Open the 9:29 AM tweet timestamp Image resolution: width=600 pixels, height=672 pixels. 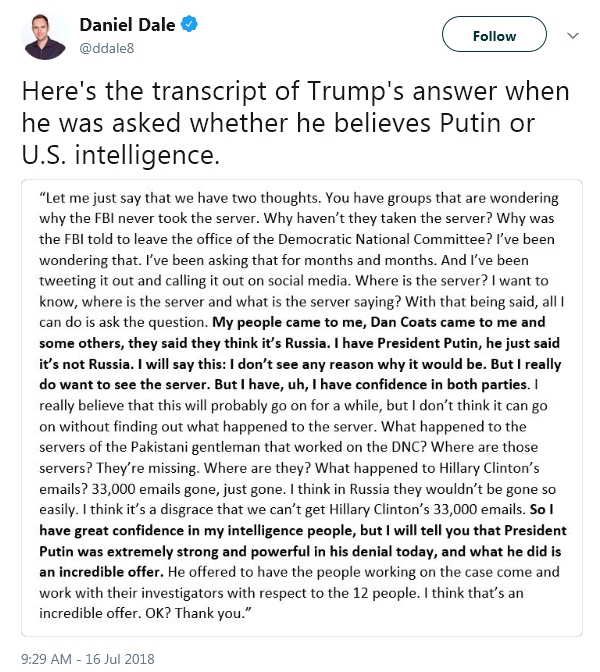point(46,659)
